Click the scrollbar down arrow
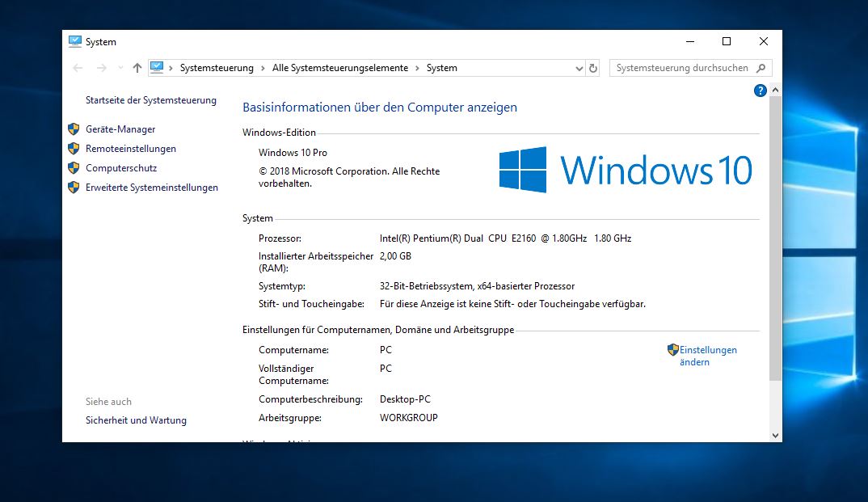 tap(776, 436)
